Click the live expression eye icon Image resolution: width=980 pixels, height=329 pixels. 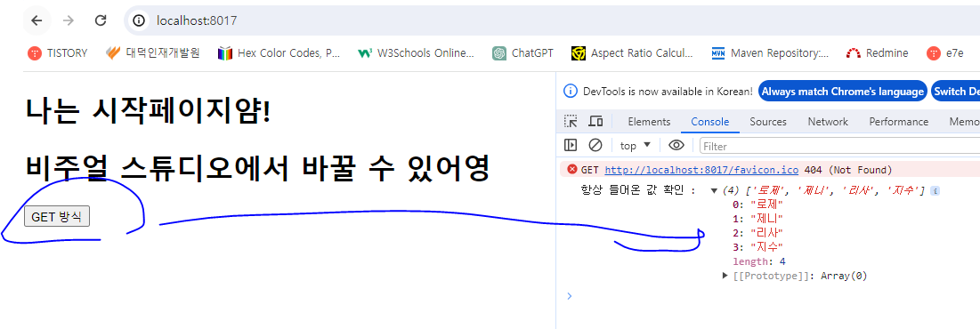click(676, 146)
